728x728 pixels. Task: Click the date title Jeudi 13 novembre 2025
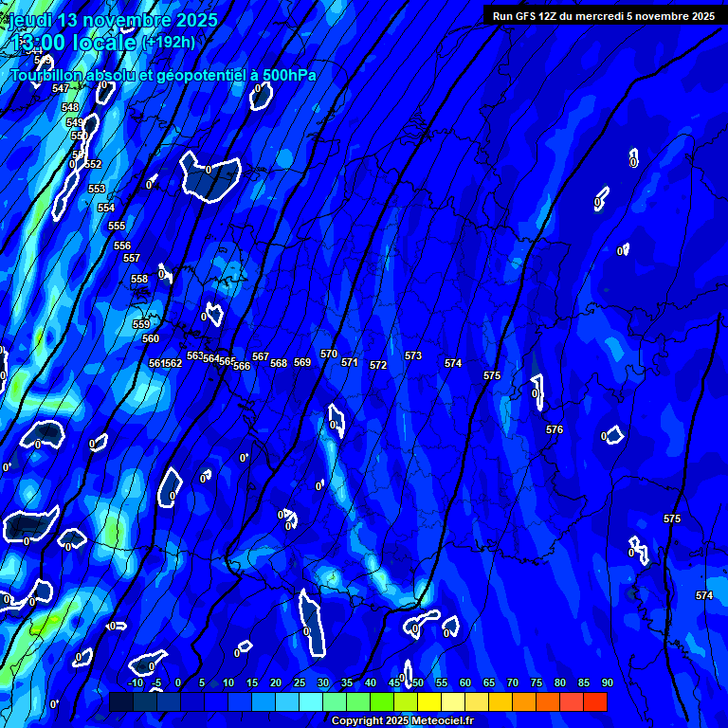pos(112,20)
